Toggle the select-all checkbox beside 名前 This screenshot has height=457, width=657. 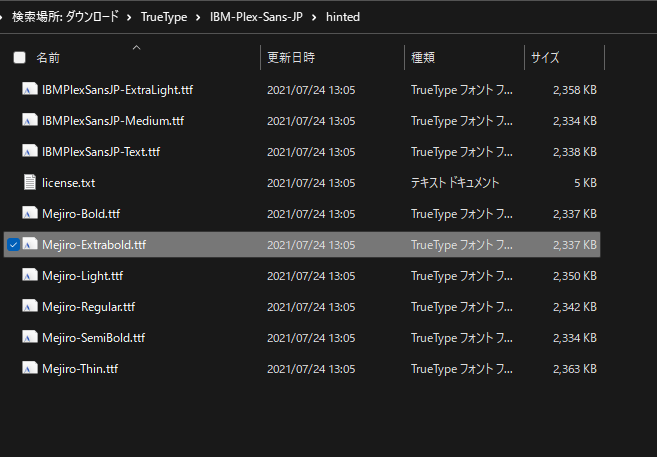pyautogui.click(x=19, y=57)
